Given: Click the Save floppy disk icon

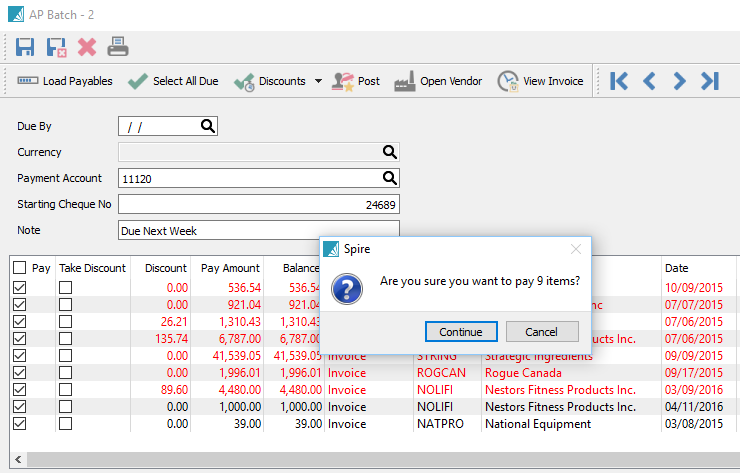Looking at the screenshot, I should [x=26, y=46].
